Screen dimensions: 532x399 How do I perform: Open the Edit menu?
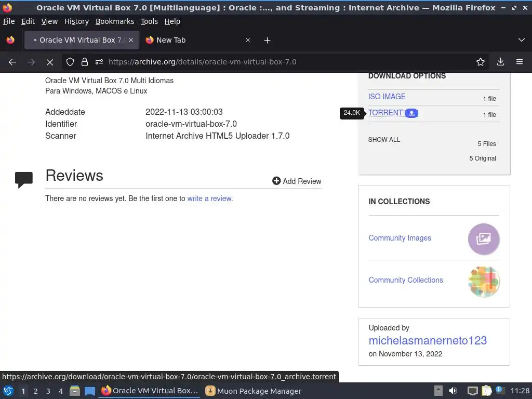[x=28, y=21]
